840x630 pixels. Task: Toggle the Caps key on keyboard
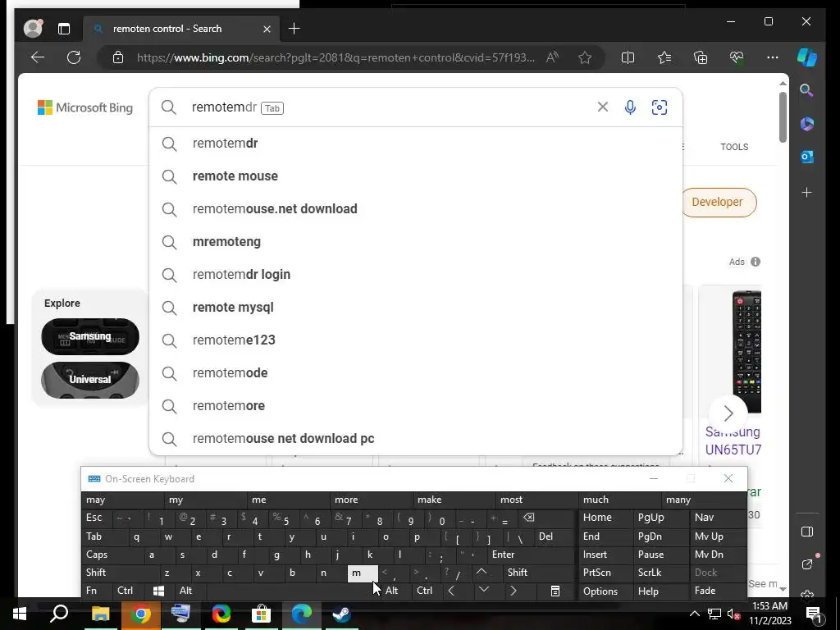click(x=112, y=555)
